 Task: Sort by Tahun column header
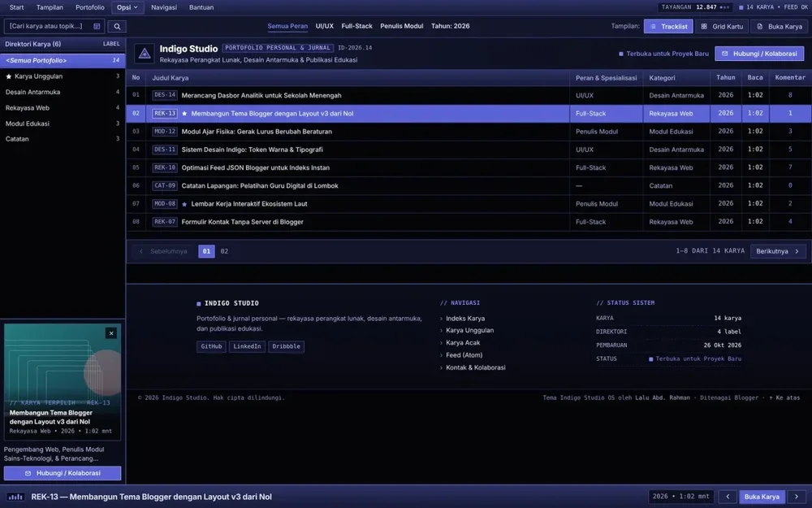click(725, 78)
